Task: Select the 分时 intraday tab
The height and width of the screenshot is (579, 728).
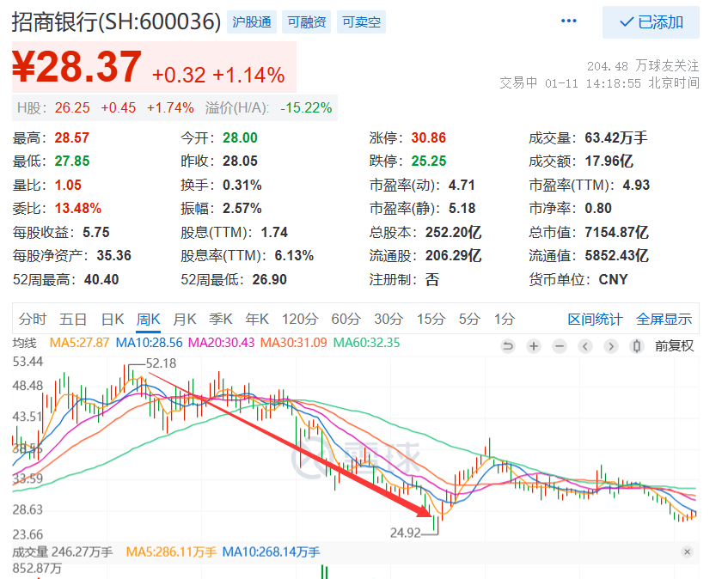Action: 33,320
